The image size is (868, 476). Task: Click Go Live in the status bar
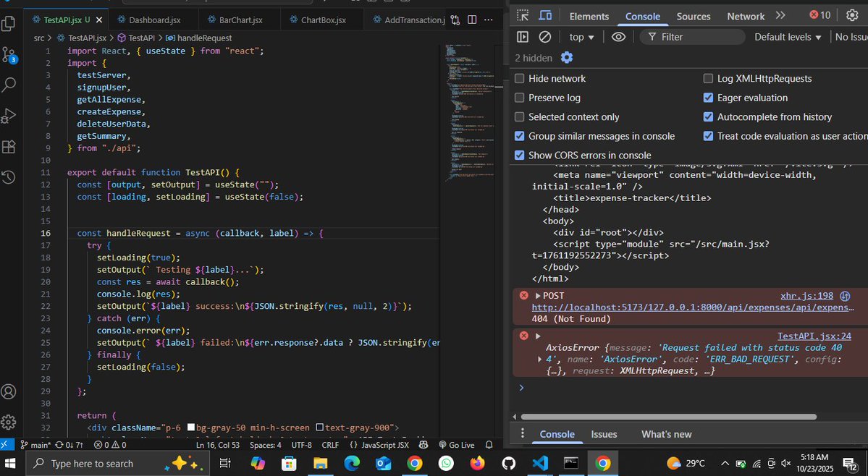(x=457, y=444)
